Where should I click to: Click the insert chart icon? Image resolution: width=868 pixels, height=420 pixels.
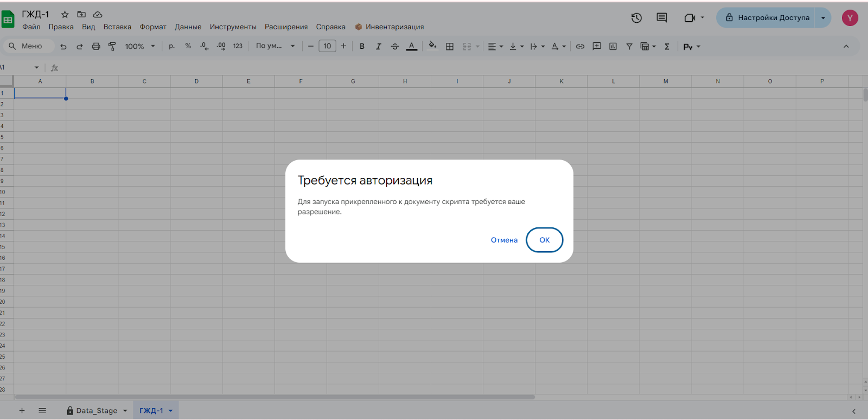click(x=613, y=47)
